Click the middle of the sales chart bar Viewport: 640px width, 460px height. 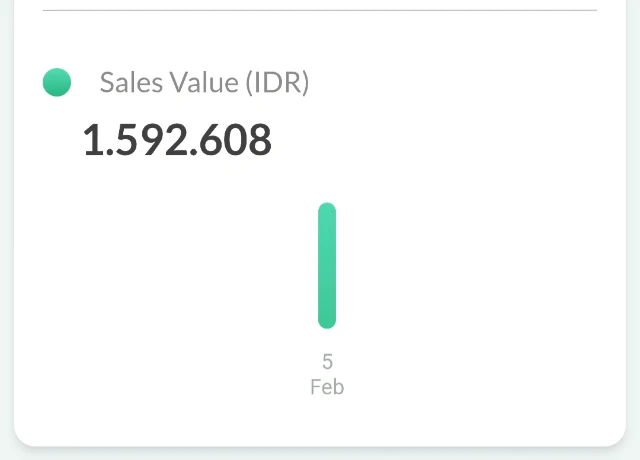coord(327,265)
